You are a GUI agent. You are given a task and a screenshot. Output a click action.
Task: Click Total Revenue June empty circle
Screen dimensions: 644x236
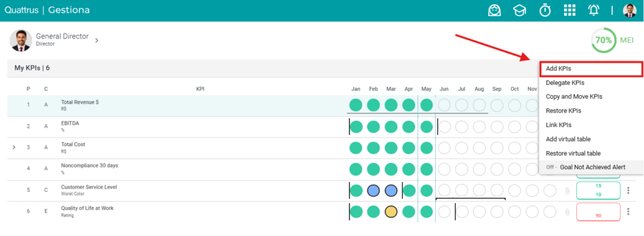(x=444, y=105)
